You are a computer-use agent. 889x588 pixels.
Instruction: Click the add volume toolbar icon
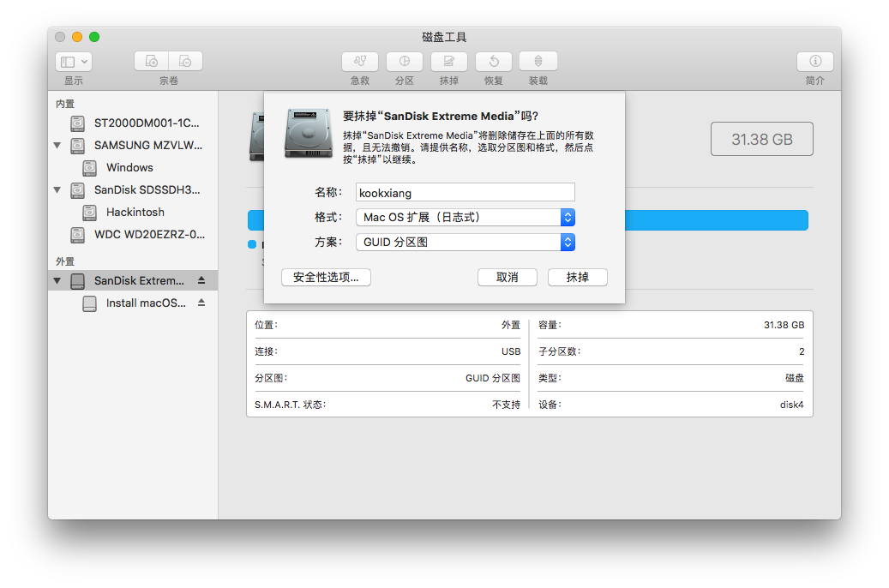point(152,62)
